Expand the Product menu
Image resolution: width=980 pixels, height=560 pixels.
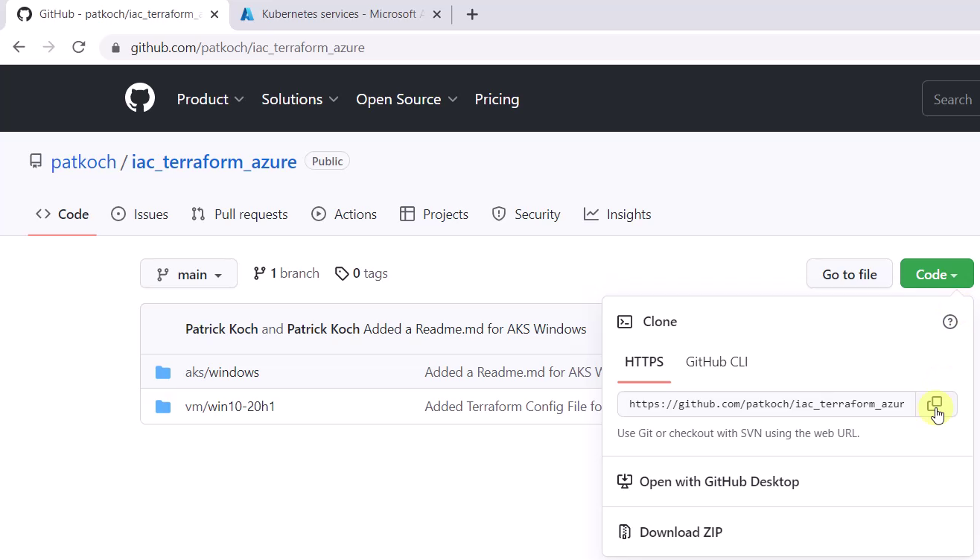210,99
